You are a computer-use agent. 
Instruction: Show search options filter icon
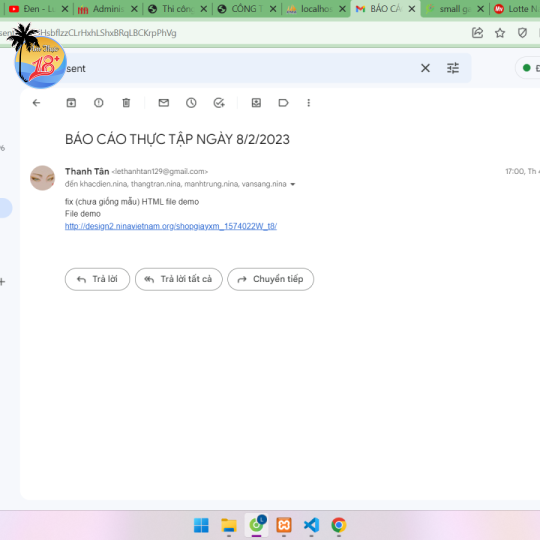(453, 68)
